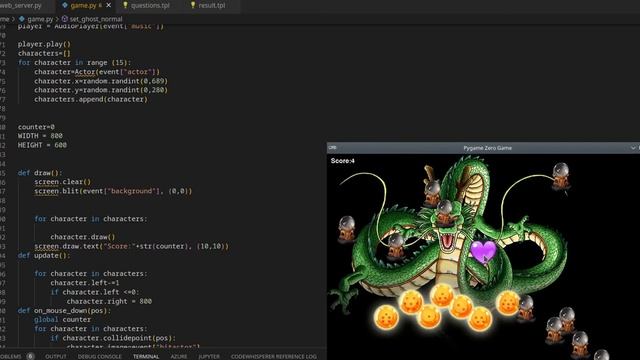Open the CodeWhisperer Reference Log tab
640x360 pixels.
coord(273,356)
